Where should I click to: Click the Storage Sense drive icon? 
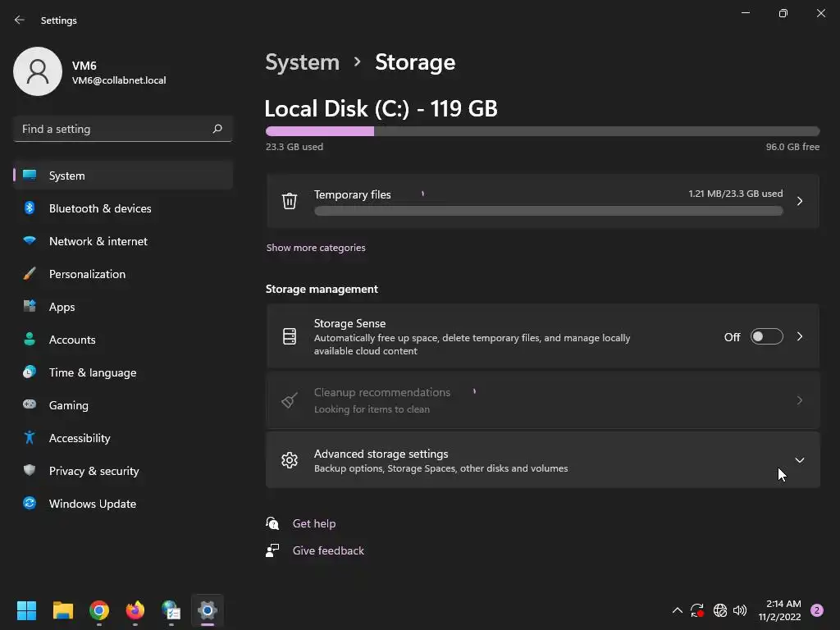point(290,336)
